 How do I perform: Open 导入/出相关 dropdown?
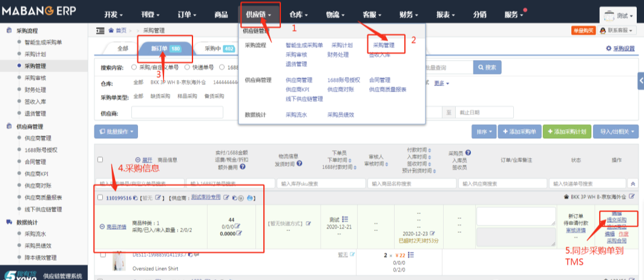pyautogui.click(x=617, y=132)
